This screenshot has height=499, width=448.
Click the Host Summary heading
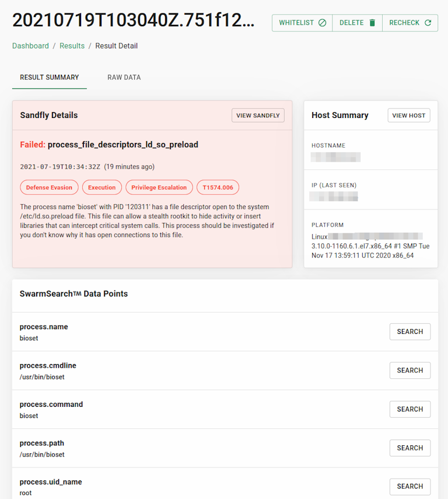(x=340, y=115)
